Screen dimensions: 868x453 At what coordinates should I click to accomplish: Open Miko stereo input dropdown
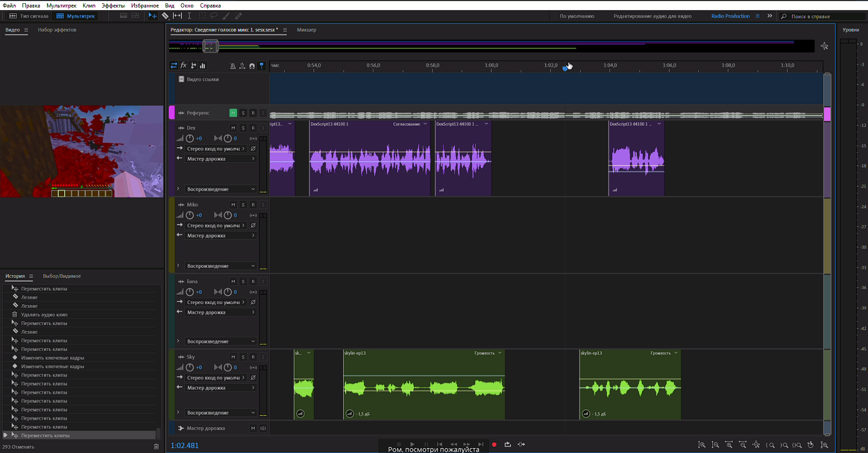pos(216,225)
